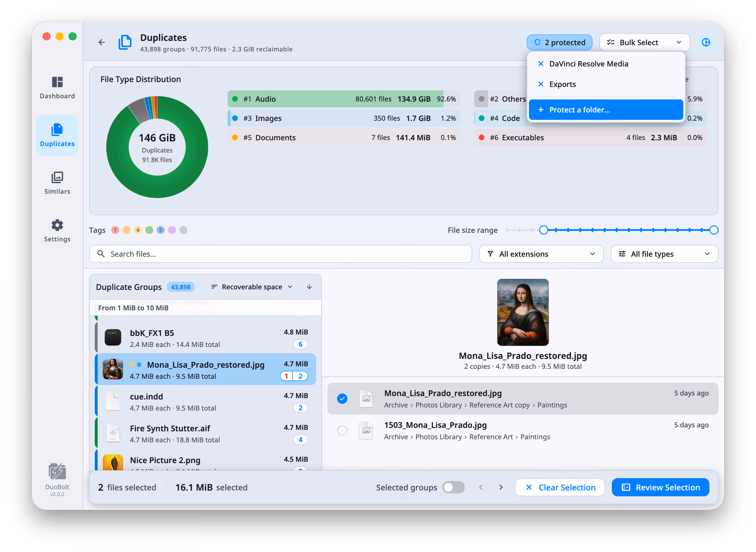Toggle the Selected groups switch
The image size is (756, 552).
453,487
